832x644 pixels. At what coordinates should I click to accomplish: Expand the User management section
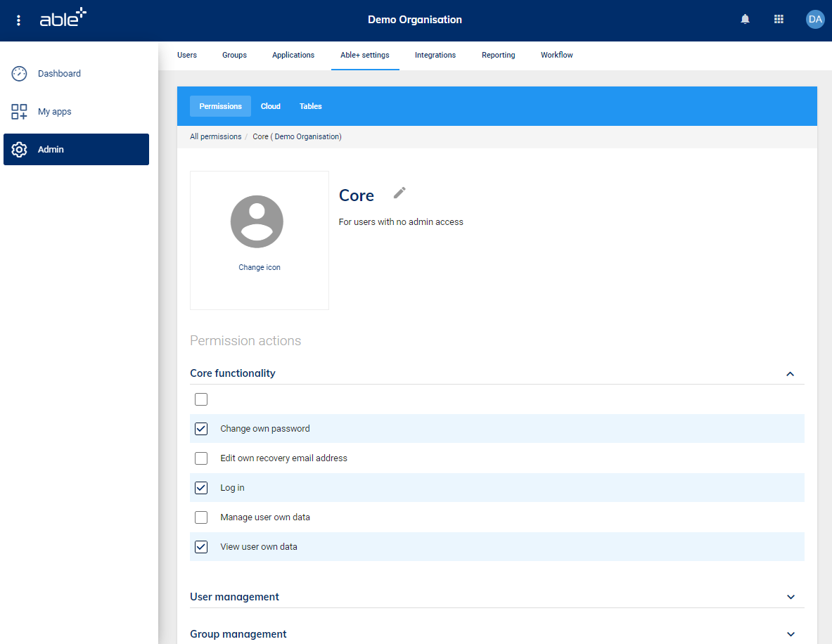tap(791, 597)
